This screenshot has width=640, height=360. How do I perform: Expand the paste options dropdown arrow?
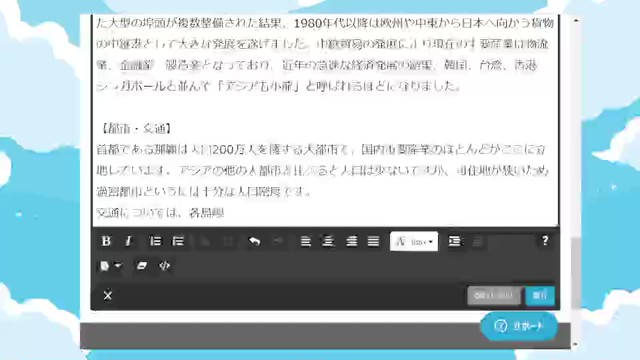[x=118, y=266]
